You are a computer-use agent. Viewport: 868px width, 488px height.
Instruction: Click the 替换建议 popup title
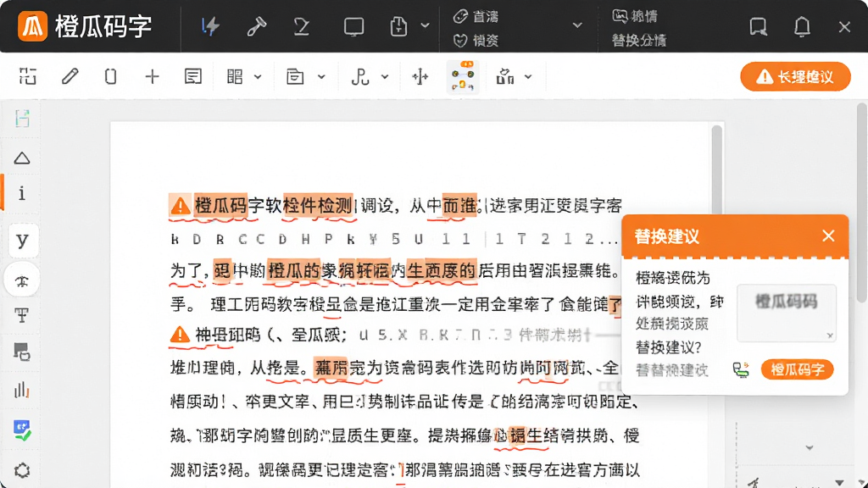click(x=666, y=236)
